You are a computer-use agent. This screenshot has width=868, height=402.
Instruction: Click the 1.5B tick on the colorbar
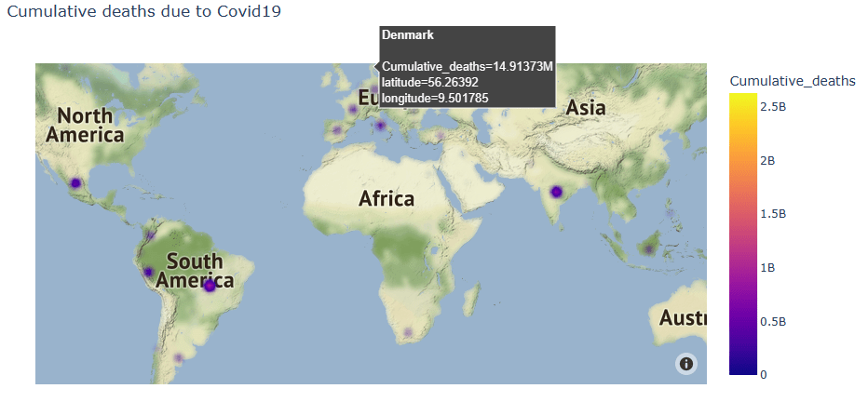774,213
